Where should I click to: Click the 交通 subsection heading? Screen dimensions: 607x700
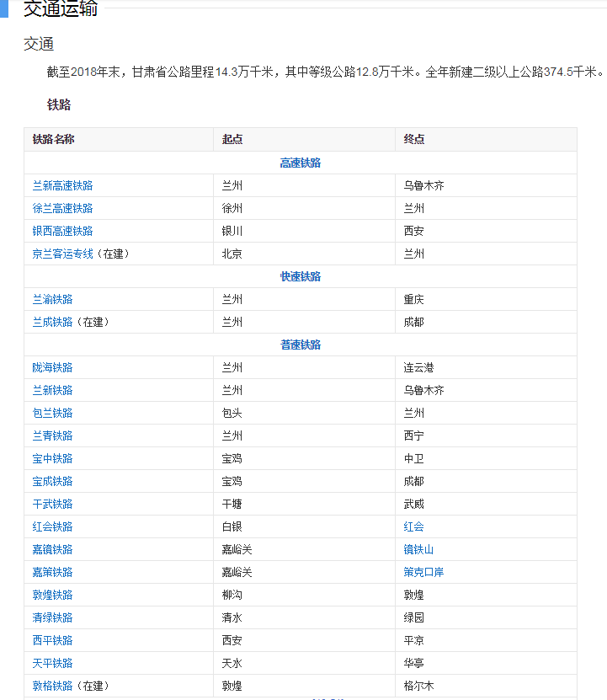tap(39, 44)
